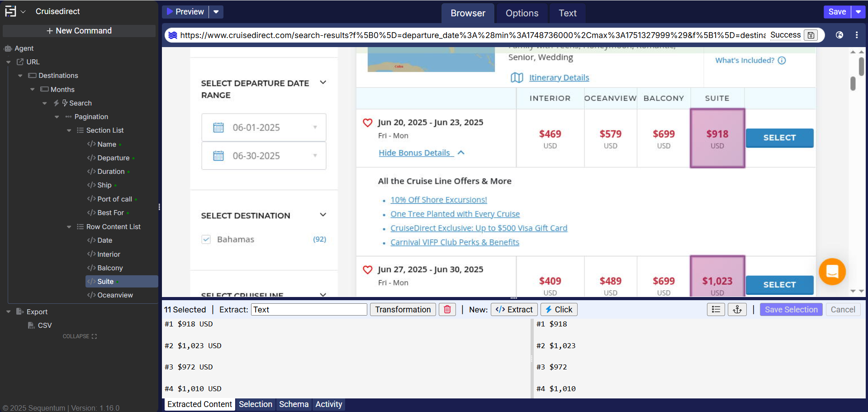The width and height of the screenshot is (868, 412).
Task: Favorite the Jun 20 sailing heart icon
Action: click(368, 123)
